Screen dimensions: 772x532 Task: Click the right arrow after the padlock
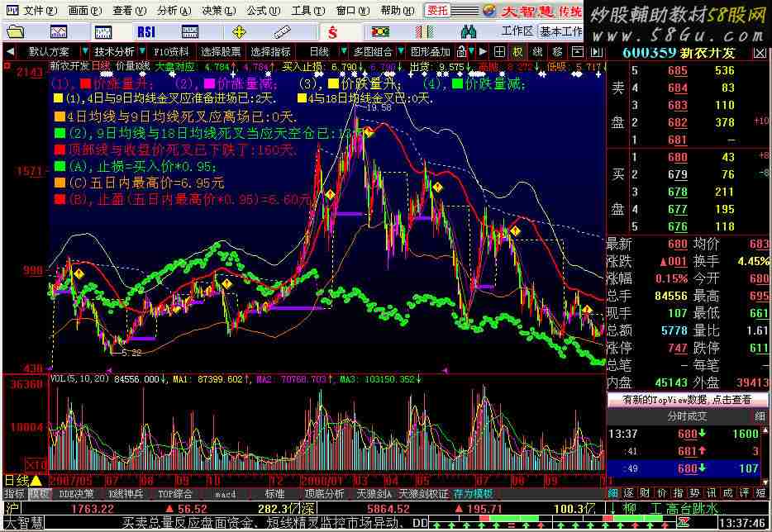483,52
